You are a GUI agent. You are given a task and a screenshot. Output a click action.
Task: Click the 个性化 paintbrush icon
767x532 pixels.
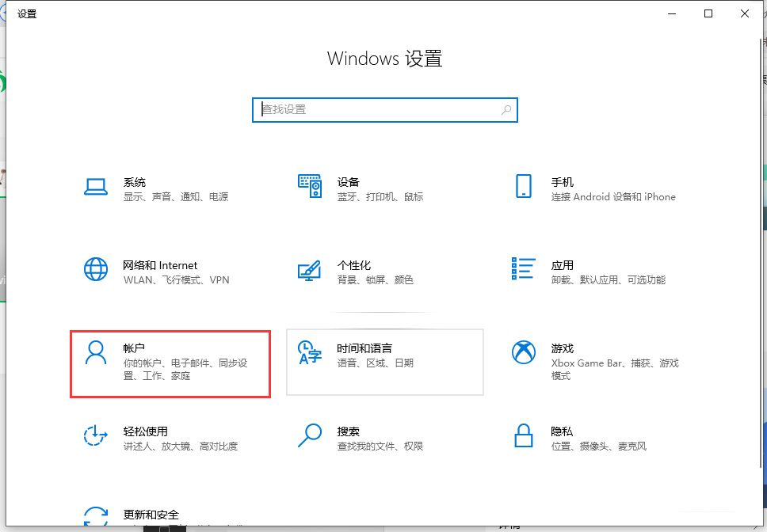[310, 270]
